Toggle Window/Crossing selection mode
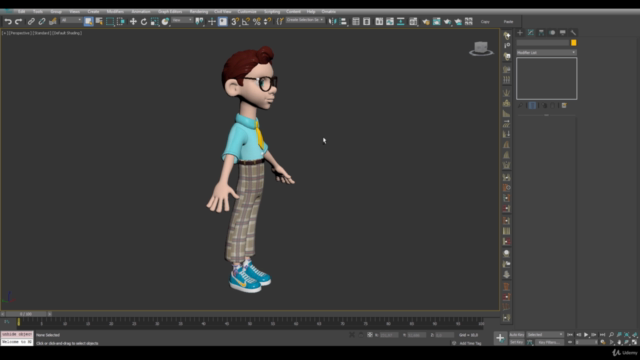Screen dimensions: 640x360 click(x=121, y=22)
